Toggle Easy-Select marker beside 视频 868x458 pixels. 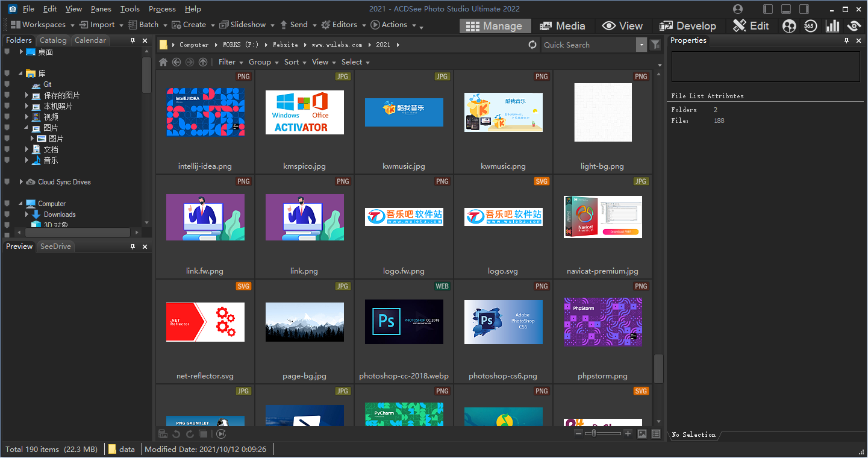point(7,117)
